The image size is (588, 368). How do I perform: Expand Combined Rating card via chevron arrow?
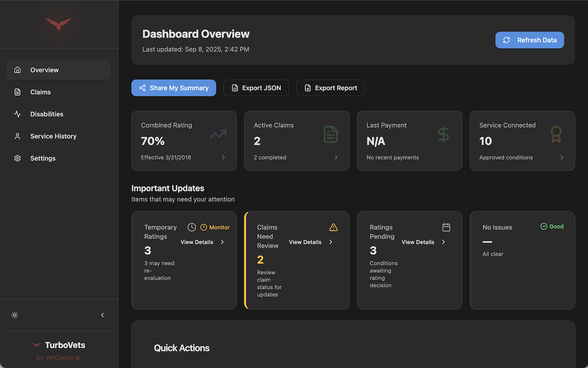pos(224,157)
